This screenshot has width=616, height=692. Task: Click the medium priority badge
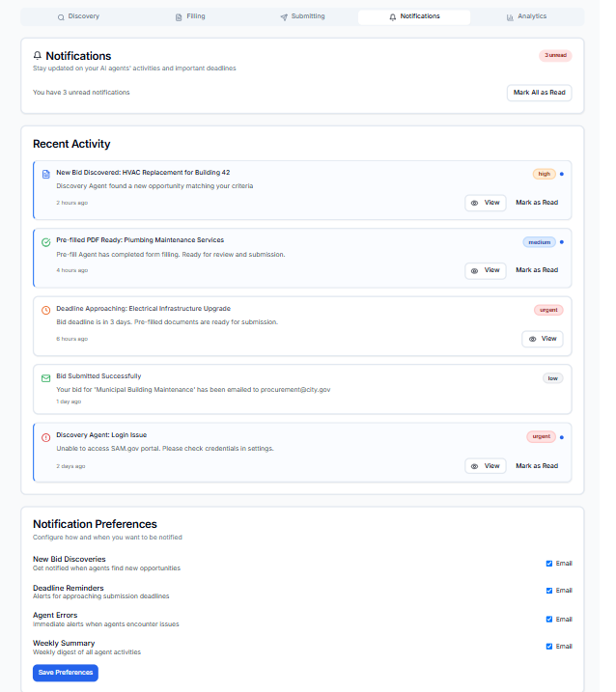[x=539, y=242]
